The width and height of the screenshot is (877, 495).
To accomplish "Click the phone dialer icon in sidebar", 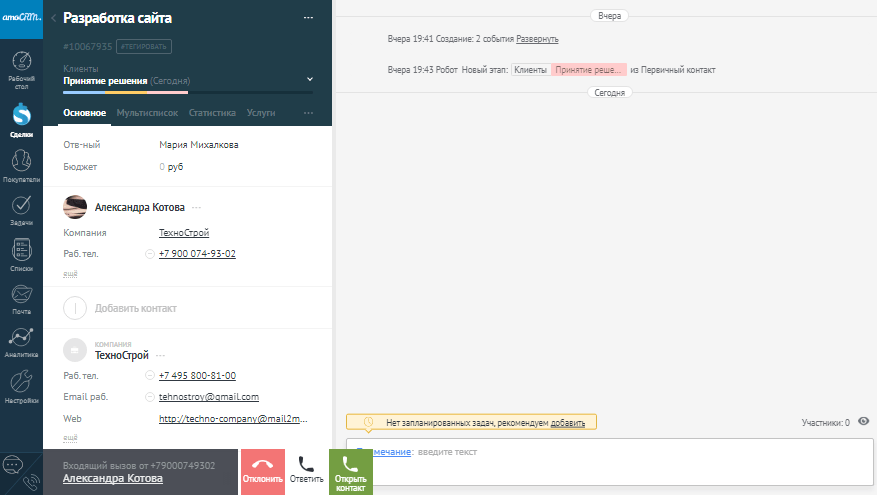I will 31,482.
